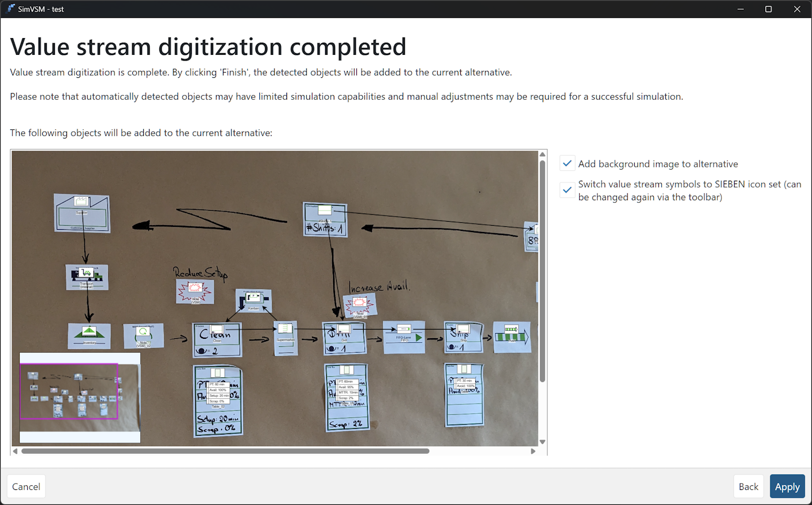This screenshot has width=812, height=505.
Task: Click the Supplier factory icon
Action: [82, 212]
